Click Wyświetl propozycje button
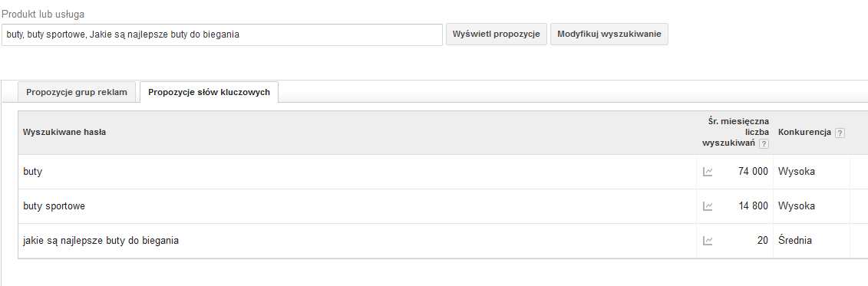The height and width of the screenshot is (286, 868). point(496,35)
